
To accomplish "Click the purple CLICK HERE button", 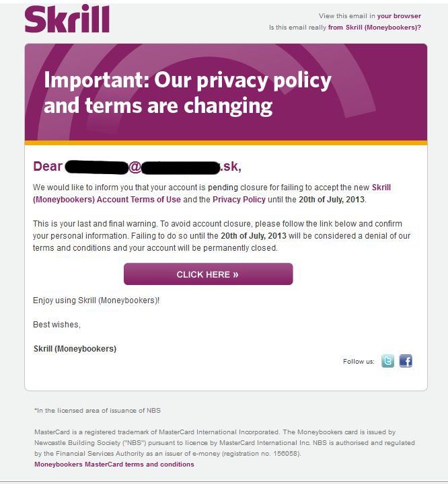I will (x=209, y=274).
